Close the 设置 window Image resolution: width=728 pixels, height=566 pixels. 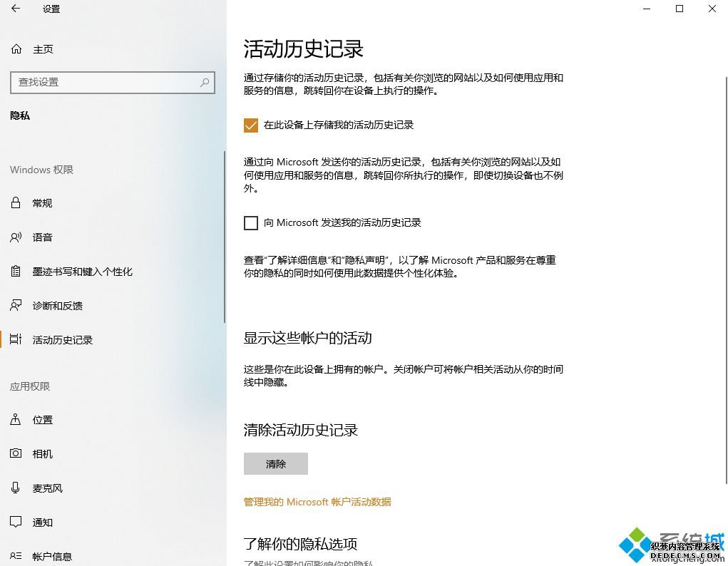click(712, 9)
